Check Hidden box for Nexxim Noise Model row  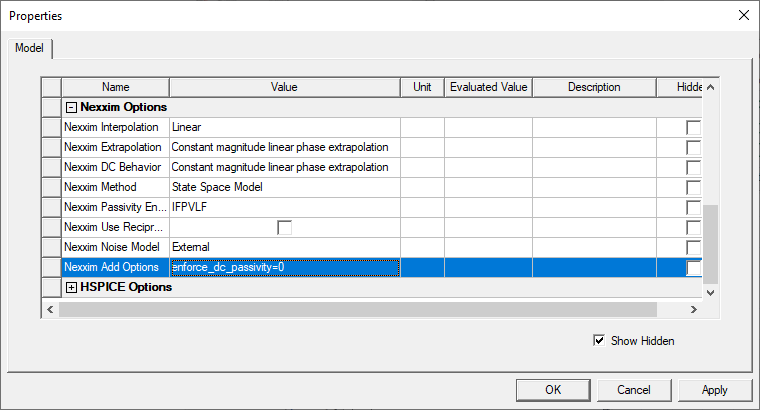click(694, 247)
